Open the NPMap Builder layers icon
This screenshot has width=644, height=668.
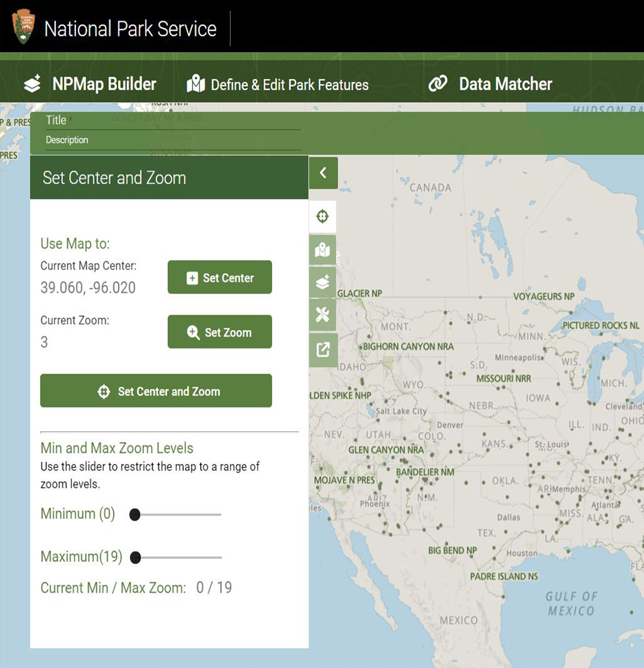(x=32, y=84)
